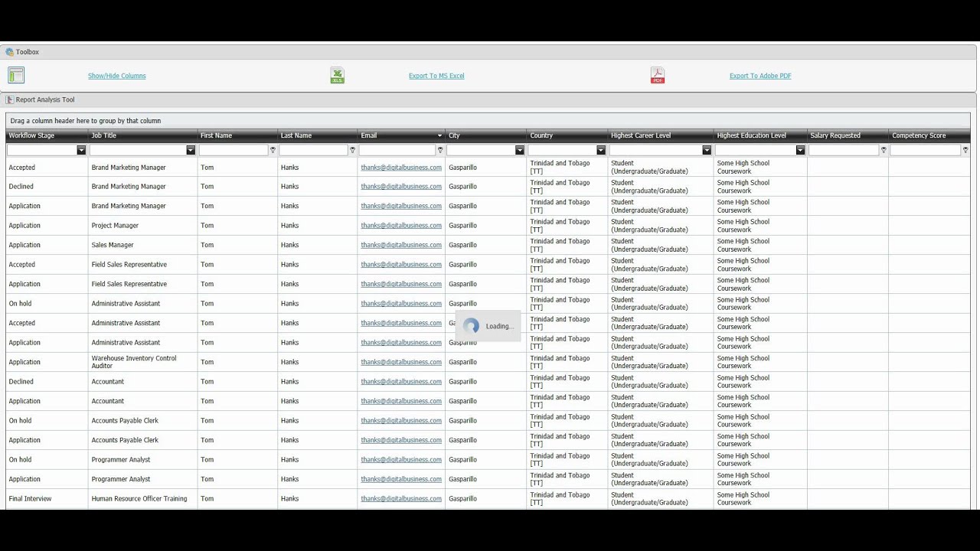Expand the Highest Career Level filter dropdown
The height and width of the screenshot is (551, 980).
click(707, 150)
